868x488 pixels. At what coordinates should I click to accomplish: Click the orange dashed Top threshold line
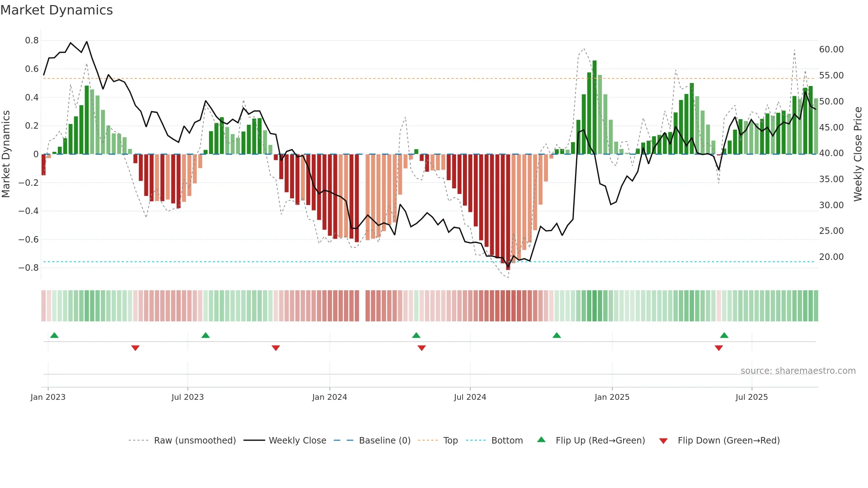[x=429, y=78]
